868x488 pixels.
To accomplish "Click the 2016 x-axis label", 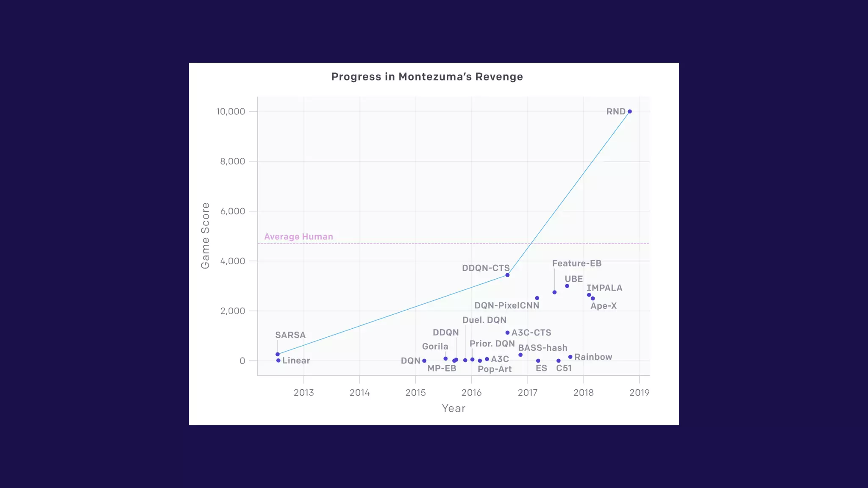I will coord(471,393).
